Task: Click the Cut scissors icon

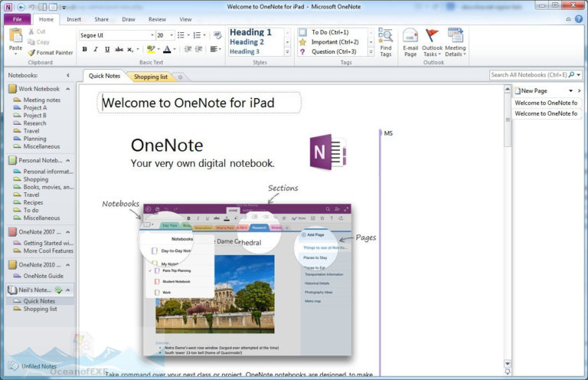Action: tap(31, 31)
